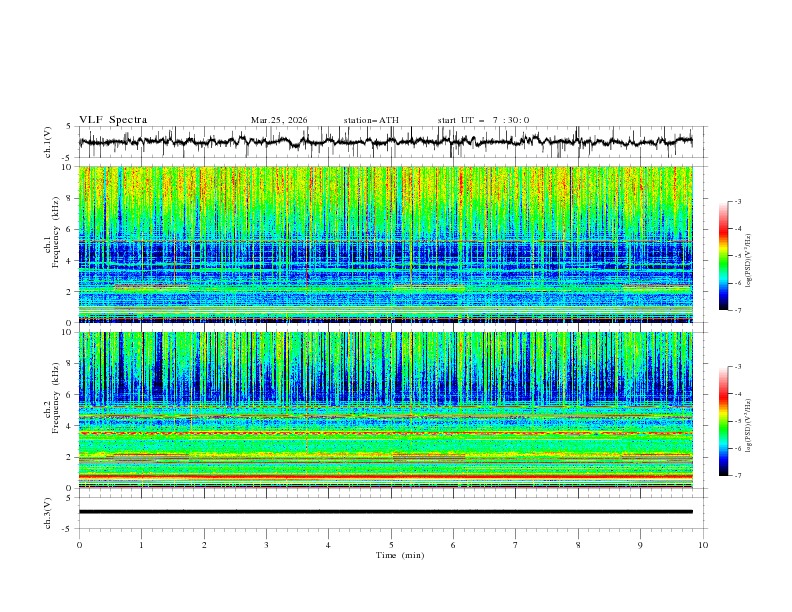Viewport: 792px width, 612px height.
Task: Select the "start UT = 7 :30: 0" text
Action: [483, 120]
